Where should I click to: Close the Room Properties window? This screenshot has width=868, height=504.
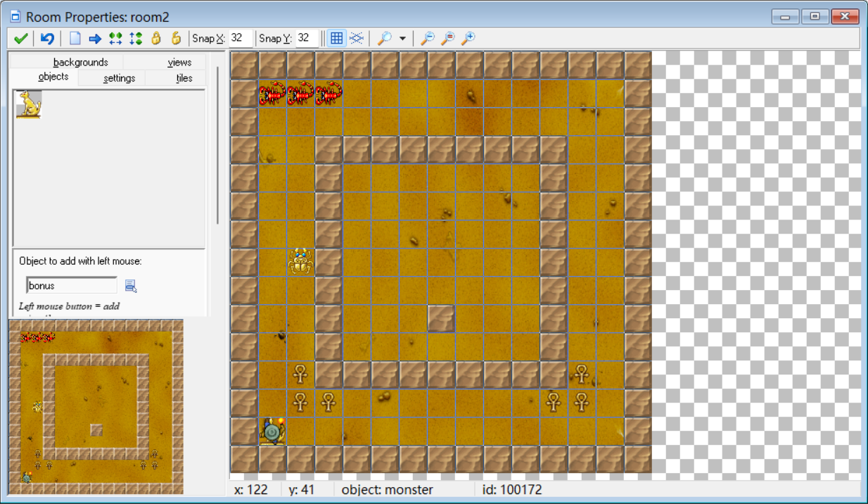pos(845,16)
